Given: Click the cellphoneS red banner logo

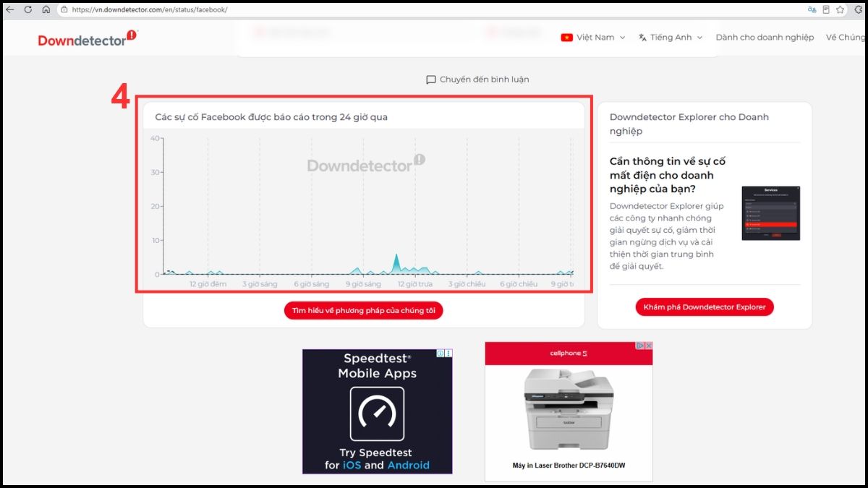Looking at the screenshot, I should 569,353.
